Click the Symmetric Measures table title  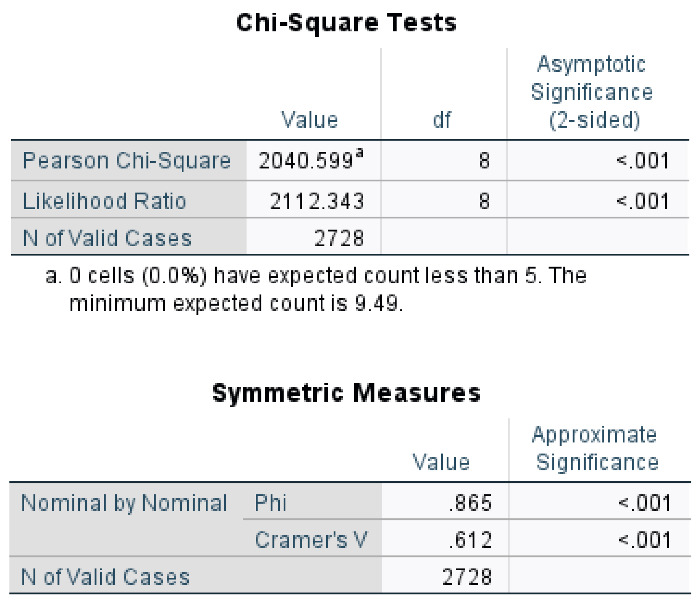coord(346,393)
